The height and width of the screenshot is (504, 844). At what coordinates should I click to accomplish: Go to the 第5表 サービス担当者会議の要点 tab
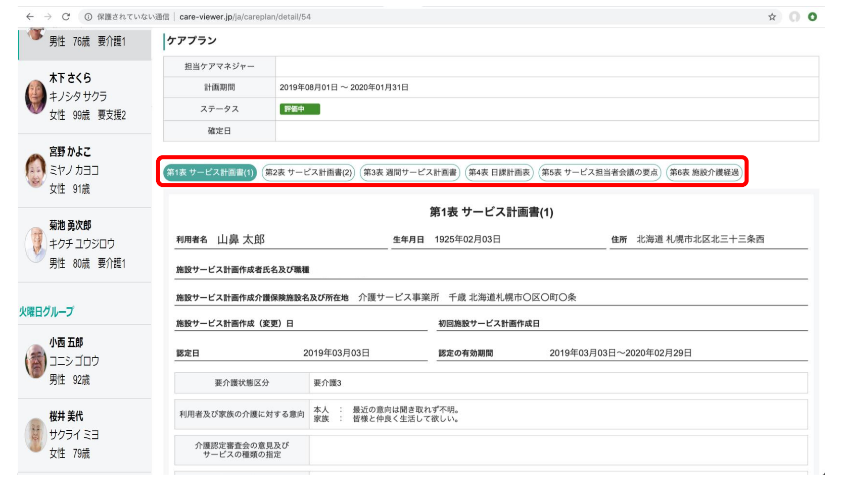point(599,172)
